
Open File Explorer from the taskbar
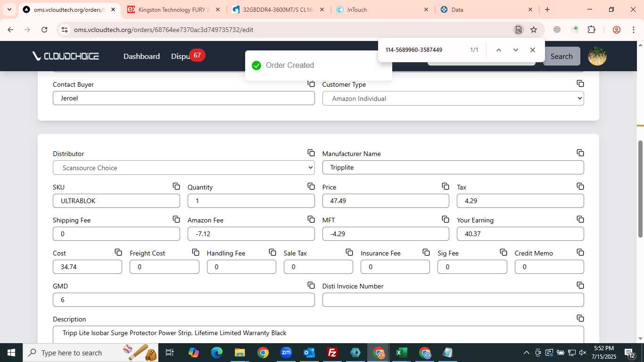coord(240,353)
